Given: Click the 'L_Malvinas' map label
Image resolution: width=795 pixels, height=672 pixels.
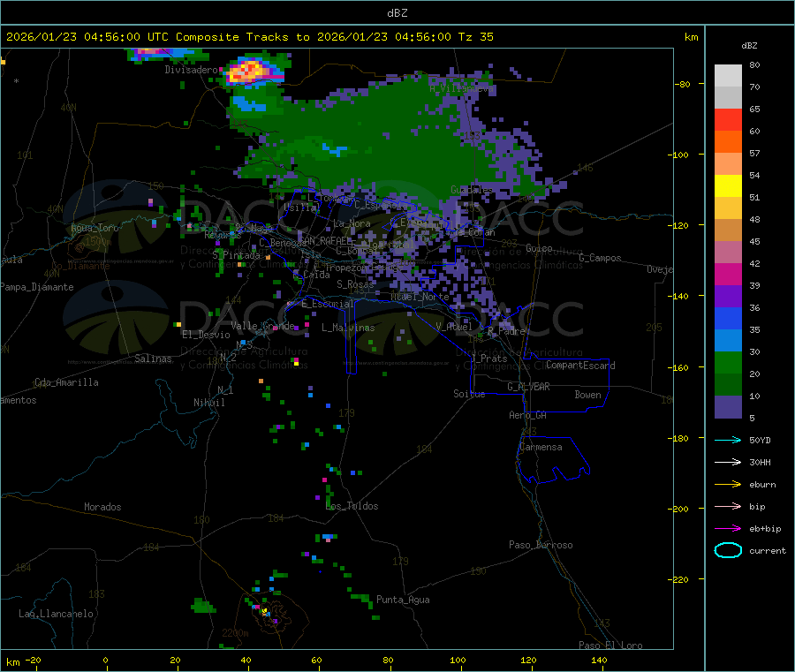Looking at the screenshot, I should click(348, 328).
